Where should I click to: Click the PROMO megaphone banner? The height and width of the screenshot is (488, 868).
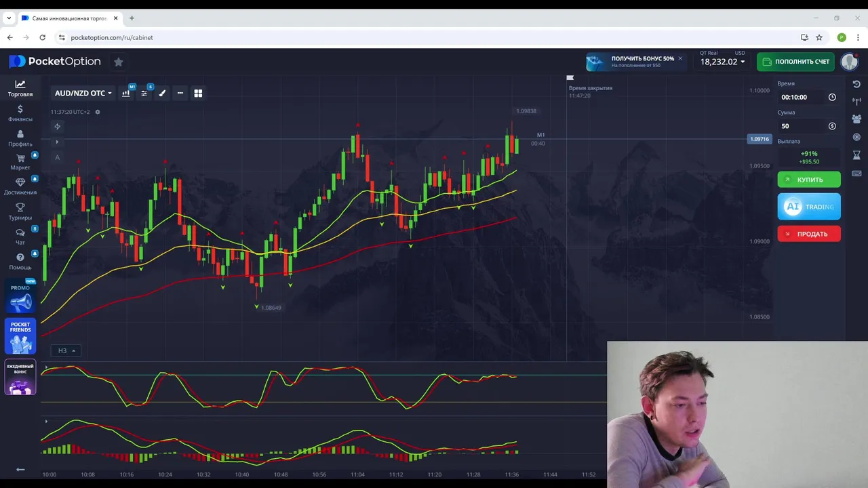(x=20, y=298)
